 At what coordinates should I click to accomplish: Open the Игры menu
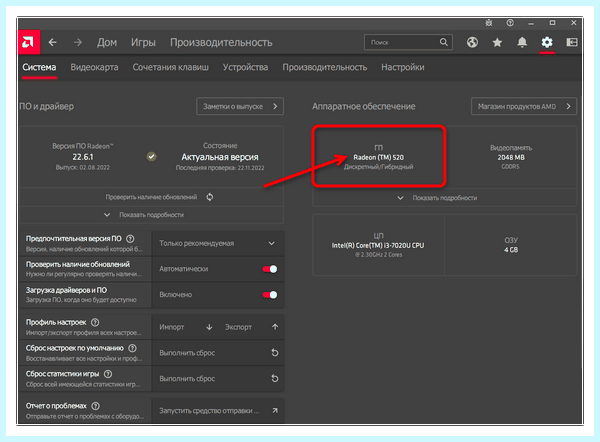143,42
